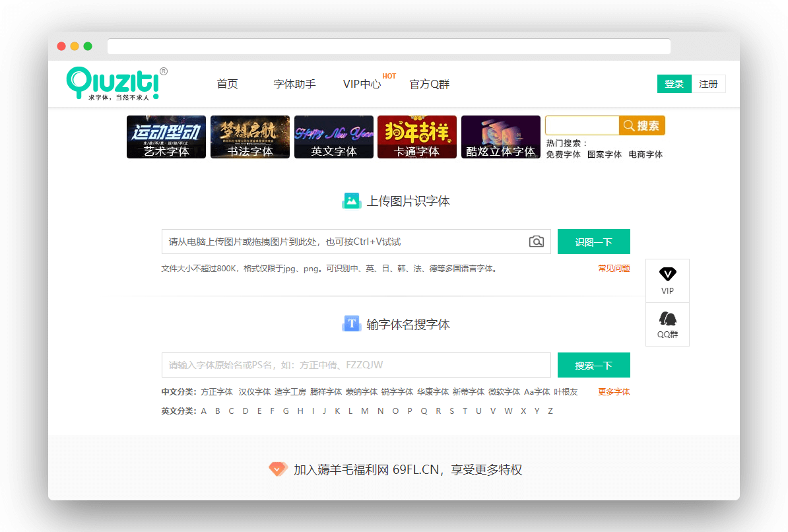Select English category letter W
Screen dimensions: 788x532
[x=509, y=411]
